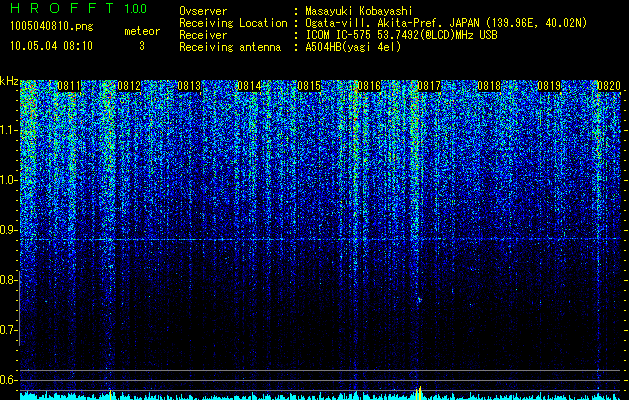The width and height of the screenshot is (629, 400).
Task: Click the 0813 time marker
Action: [x=189, y=86]
